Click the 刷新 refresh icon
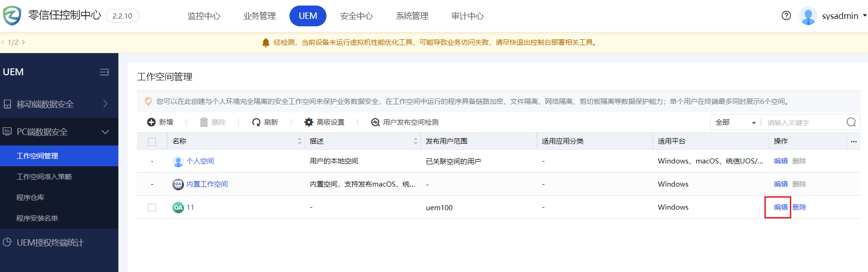 256,122
